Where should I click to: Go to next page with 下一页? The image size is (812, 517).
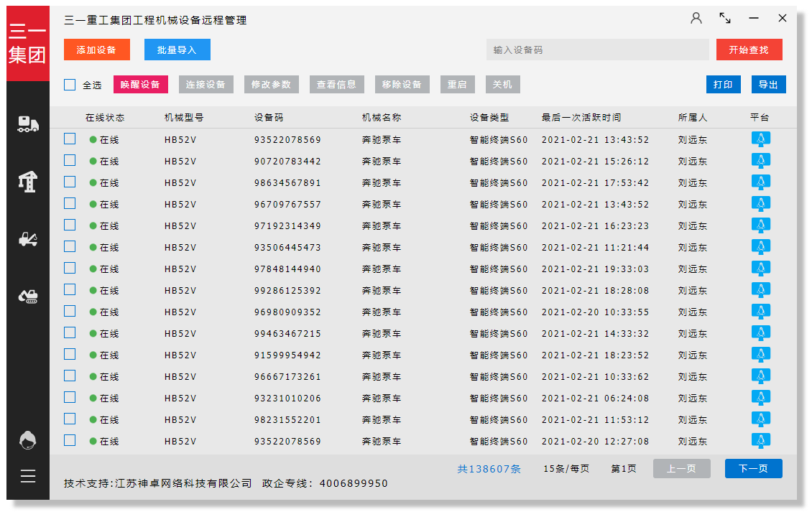[753, 468]
